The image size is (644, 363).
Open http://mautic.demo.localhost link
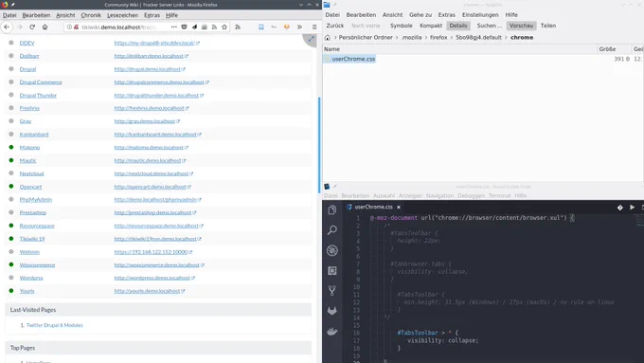tap(148, 160)
